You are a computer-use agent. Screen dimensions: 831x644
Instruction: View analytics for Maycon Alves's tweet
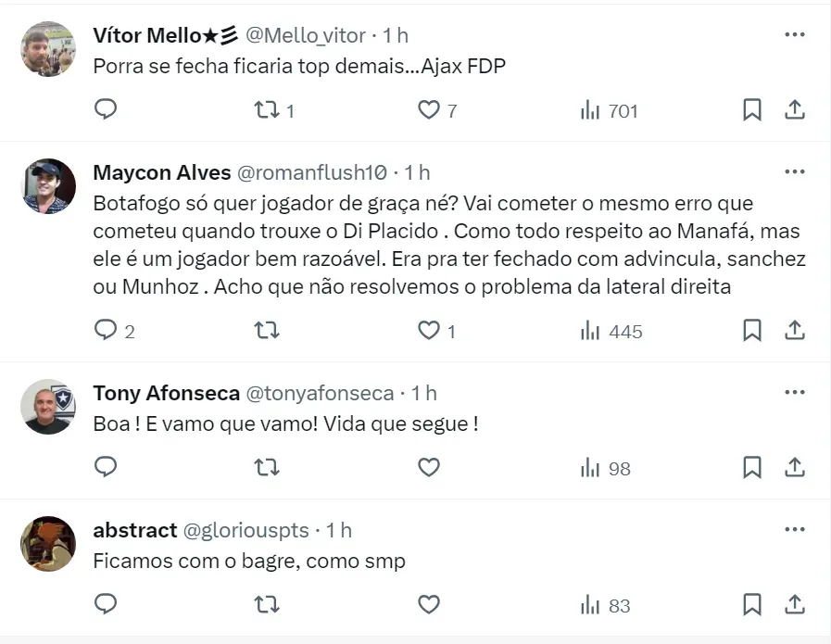click(611, 331)
